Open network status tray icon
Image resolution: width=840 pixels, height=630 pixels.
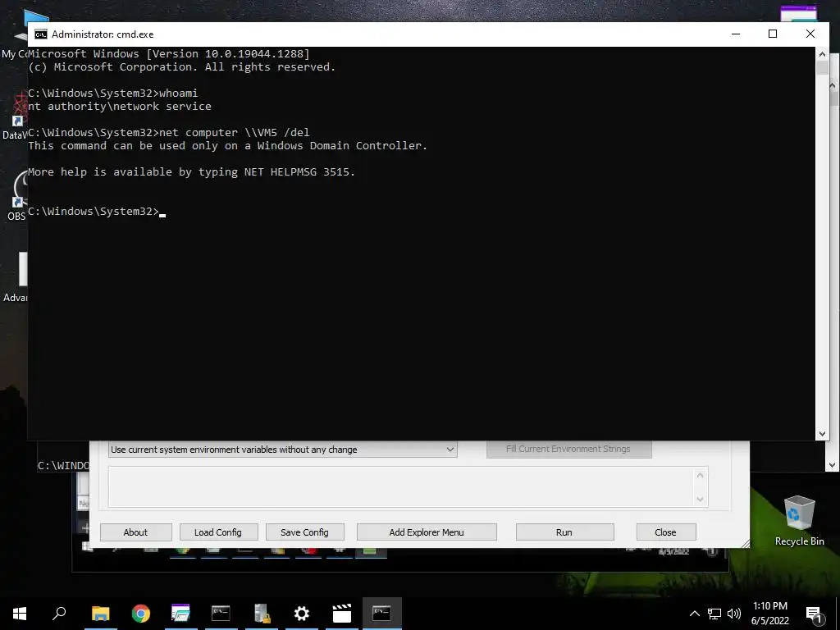tap(714, 614)
